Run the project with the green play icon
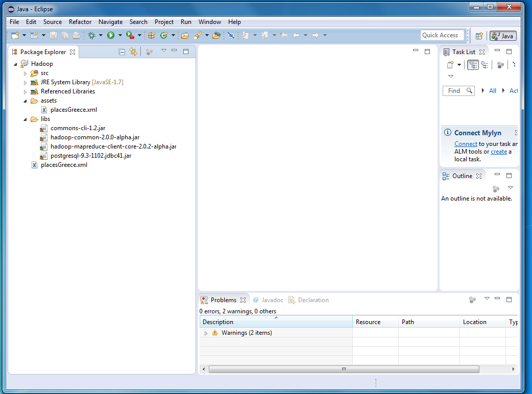The width and height of the screenshot is (532, 394). (x=111, y=35)
